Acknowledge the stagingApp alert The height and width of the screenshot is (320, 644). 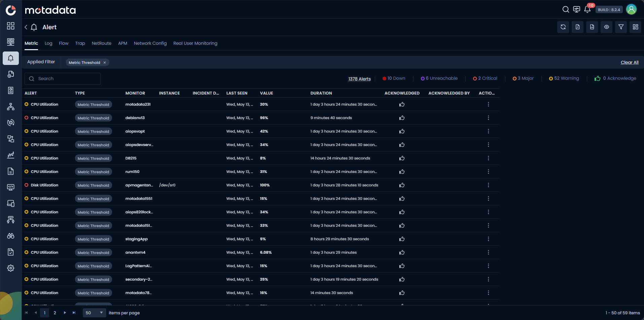click(402, 239)
